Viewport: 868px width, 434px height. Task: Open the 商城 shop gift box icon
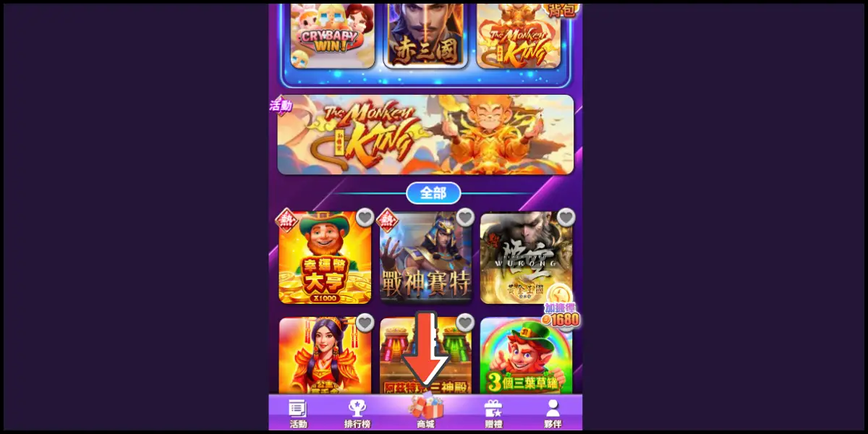tap(426, 412)
